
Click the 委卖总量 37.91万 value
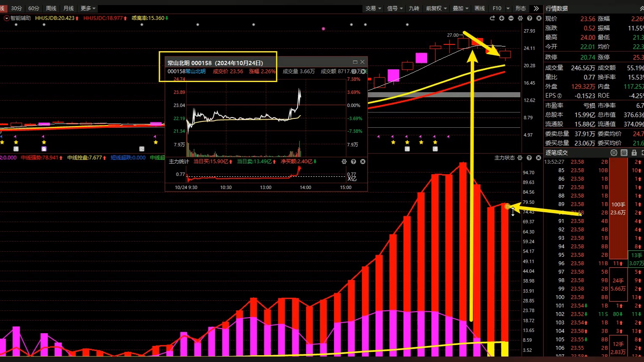pos(585,134)
